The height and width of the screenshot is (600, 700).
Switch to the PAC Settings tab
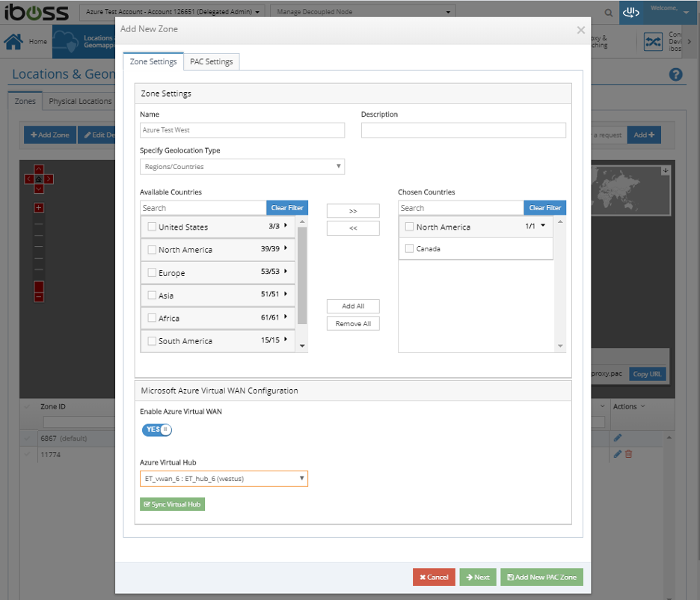211,61
